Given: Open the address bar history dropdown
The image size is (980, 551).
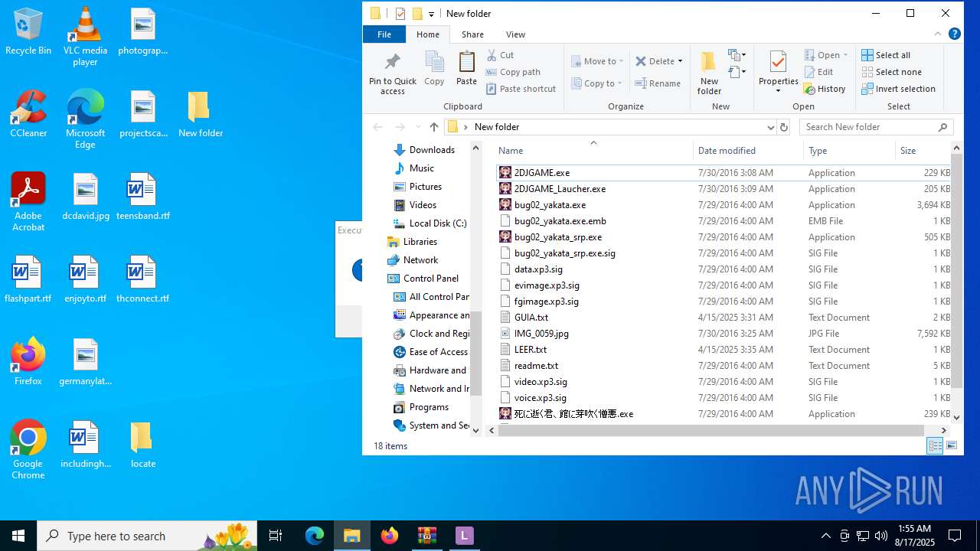Looking at the screenshot, I should (x=770, y=127).
